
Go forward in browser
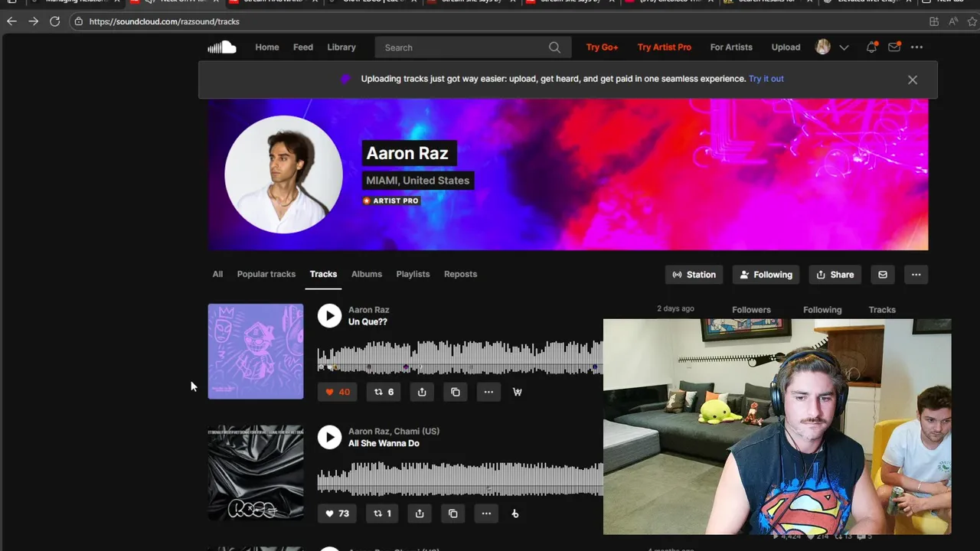[33, 21]
